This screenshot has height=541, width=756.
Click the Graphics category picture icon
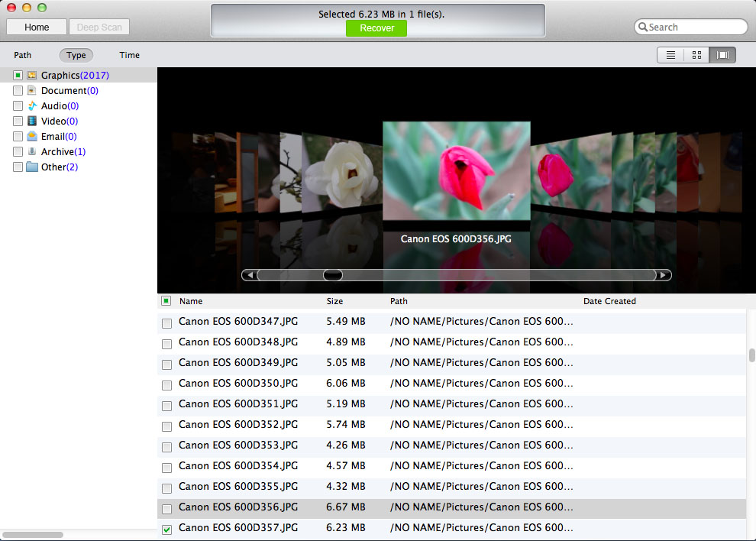(x=32, y=76)
